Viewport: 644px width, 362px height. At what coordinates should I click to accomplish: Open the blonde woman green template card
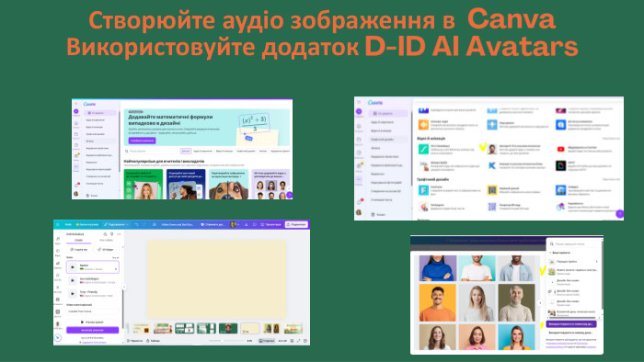[144, 185]
